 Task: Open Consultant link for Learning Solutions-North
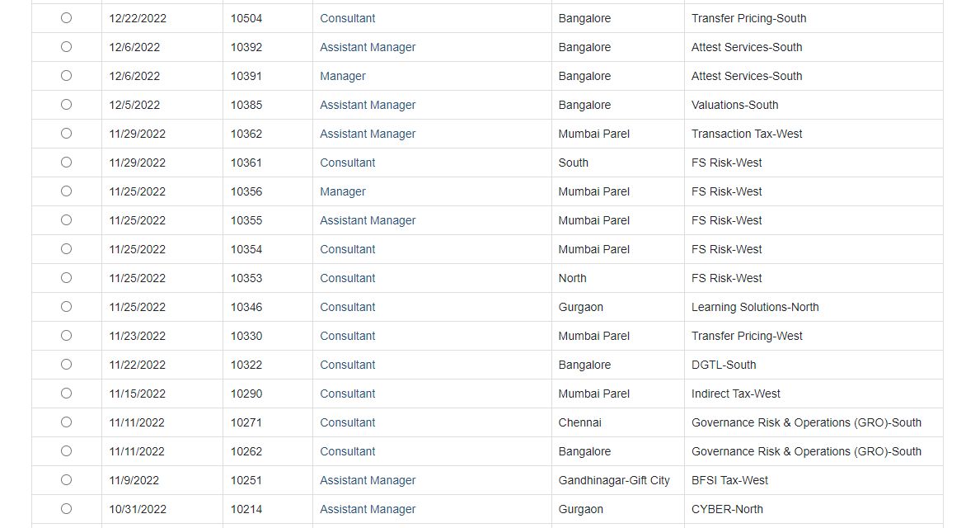347,307
